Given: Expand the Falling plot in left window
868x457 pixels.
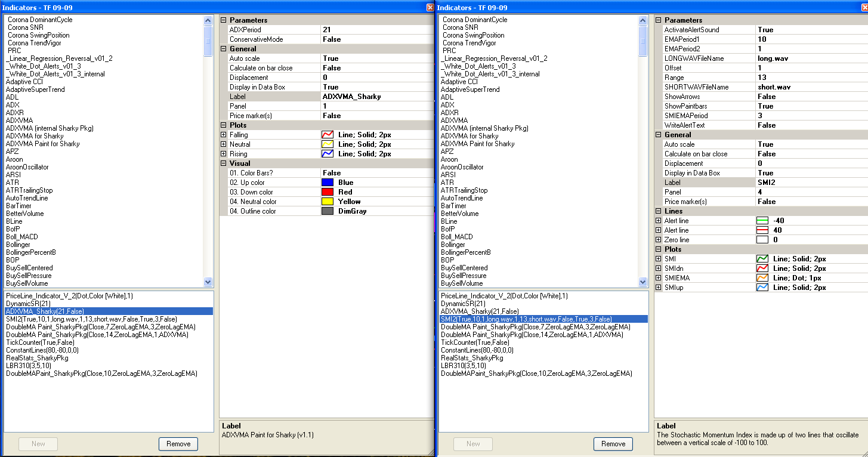Looking at the screenshot, I should tap(224, 135).
